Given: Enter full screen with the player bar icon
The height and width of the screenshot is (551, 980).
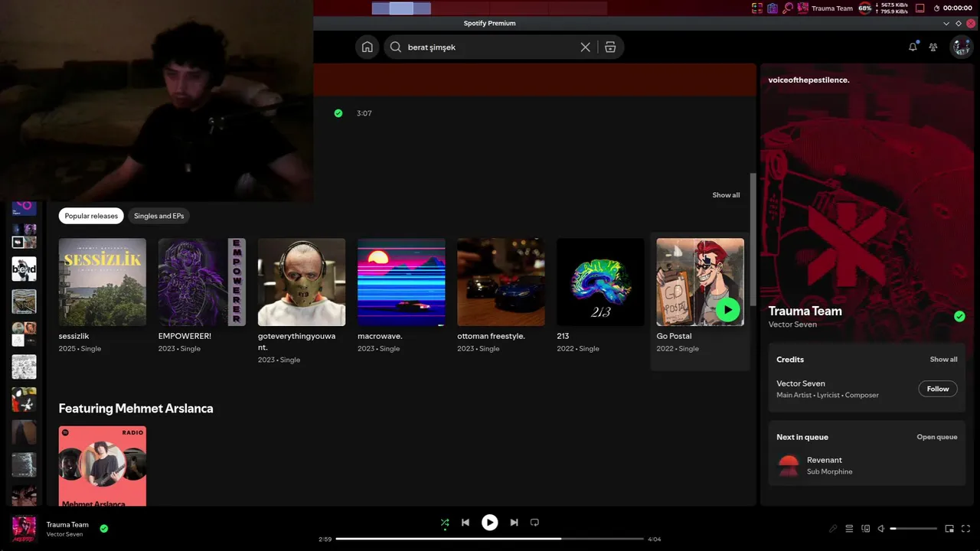Looking at the screenshot, I should click(x=965, y=529).
